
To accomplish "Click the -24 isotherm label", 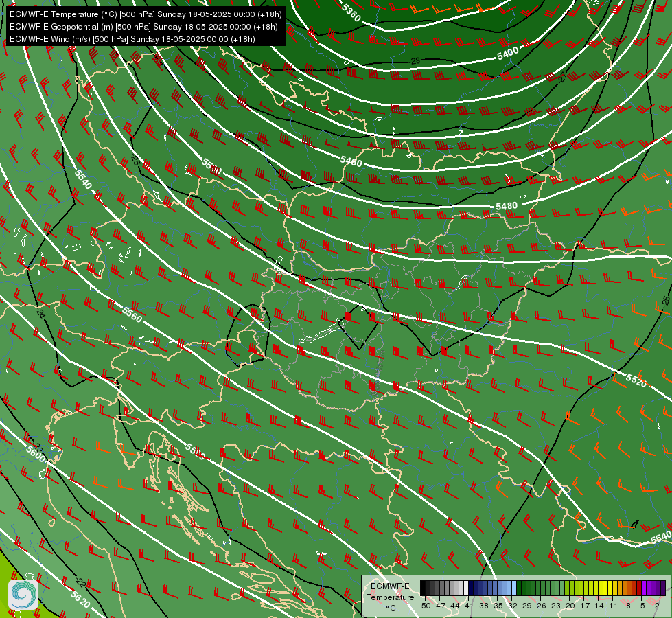I will click(x=40, y=314).
